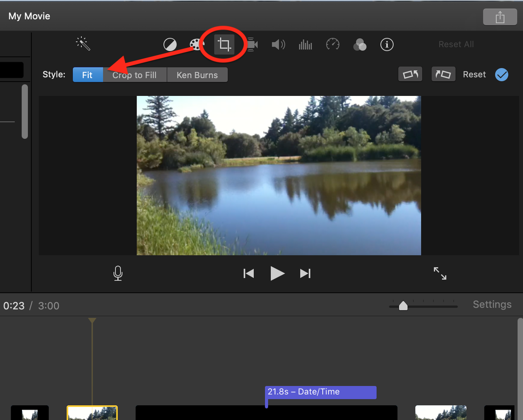Click Reset All adjustments
523x420 pixels.
click(x=456, y=44)
